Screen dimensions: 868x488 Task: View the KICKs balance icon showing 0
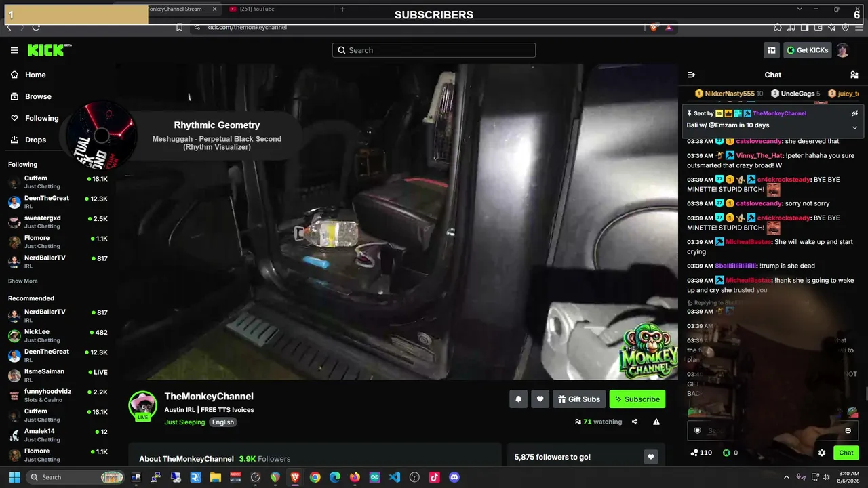pos(730,453)
